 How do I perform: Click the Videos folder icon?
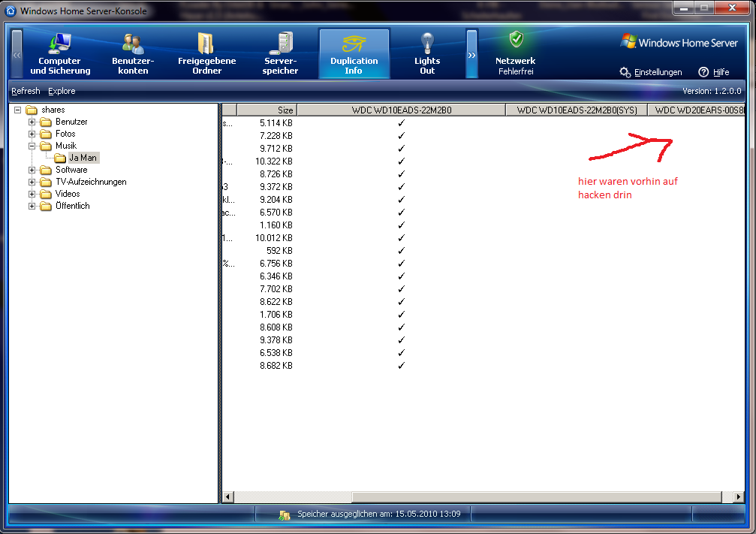click(46, 195)
